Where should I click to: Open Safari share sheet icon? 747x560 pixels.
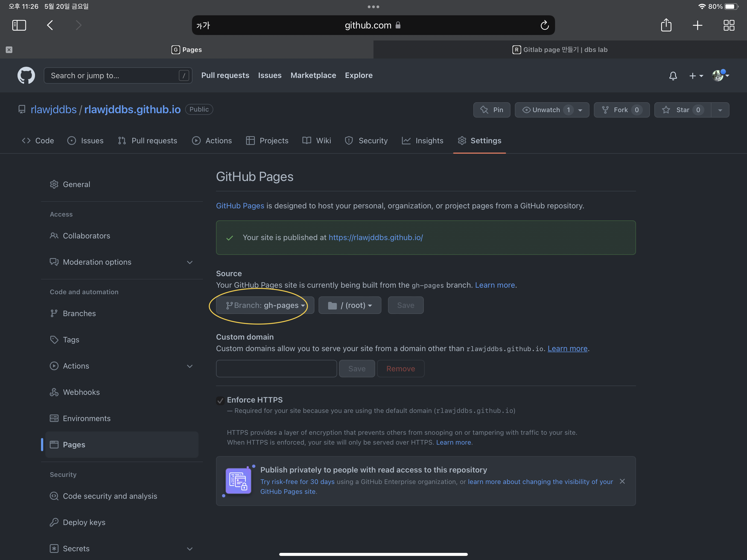coord(666,25)
